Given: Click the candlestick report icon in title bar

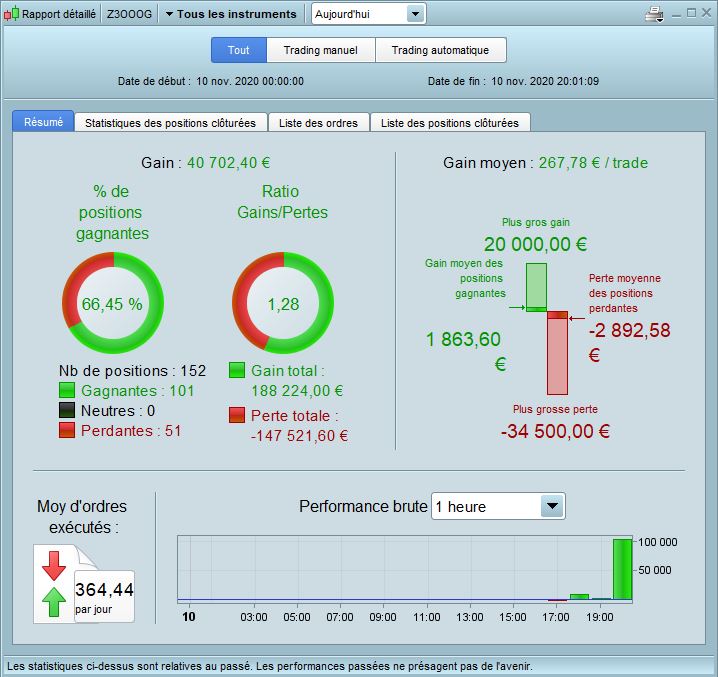Looking at the screenshot, I should point(11,14).
